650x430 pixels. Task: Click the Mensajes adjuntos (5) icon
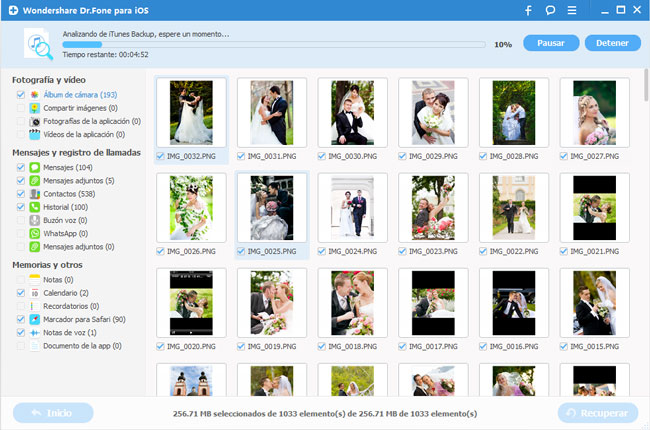click(35, 181)
